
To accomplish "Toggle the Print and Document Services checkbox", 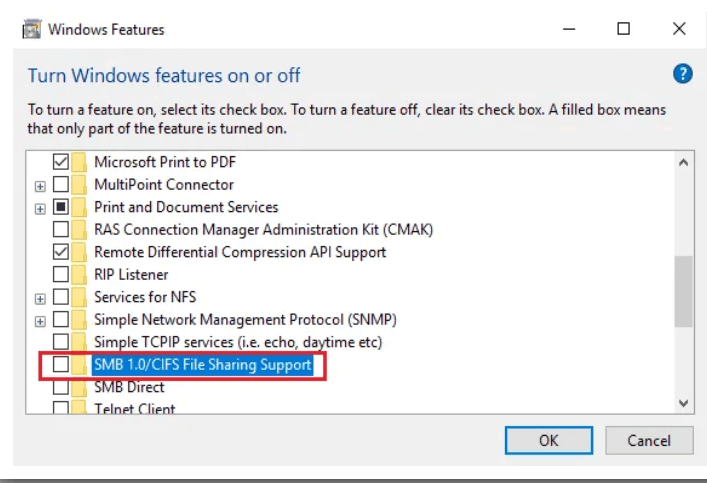I will tap(61, 207).
